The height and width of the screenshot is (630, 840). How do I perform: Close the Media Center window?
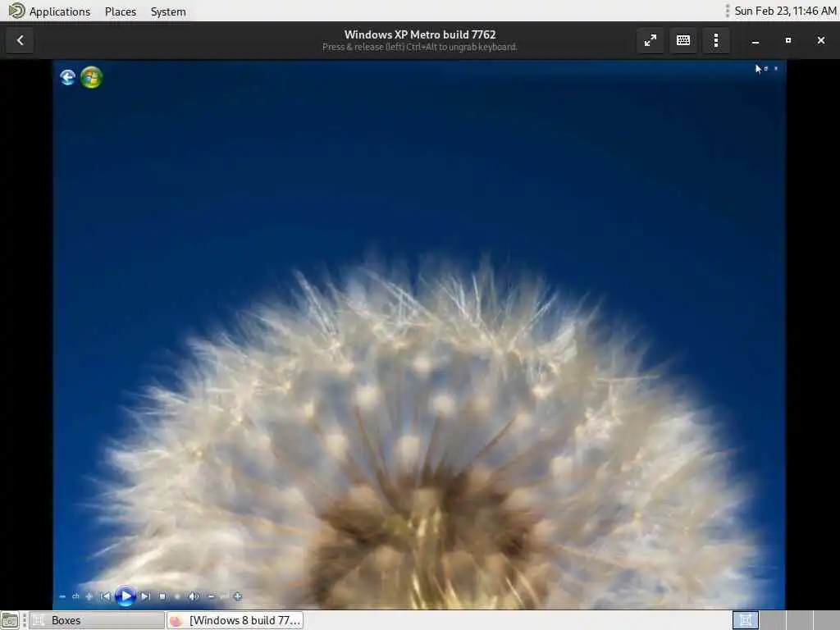click(776, 69)
